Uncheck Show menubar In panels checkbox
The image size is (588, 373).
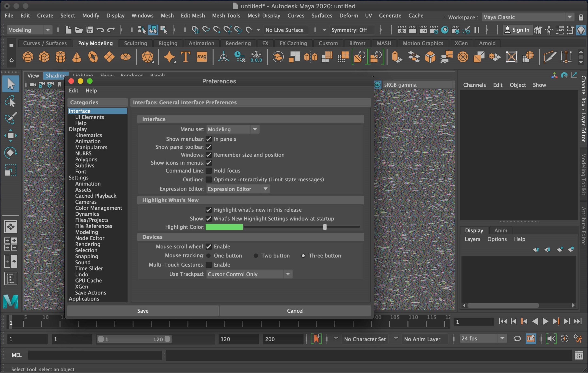point(209,139)
